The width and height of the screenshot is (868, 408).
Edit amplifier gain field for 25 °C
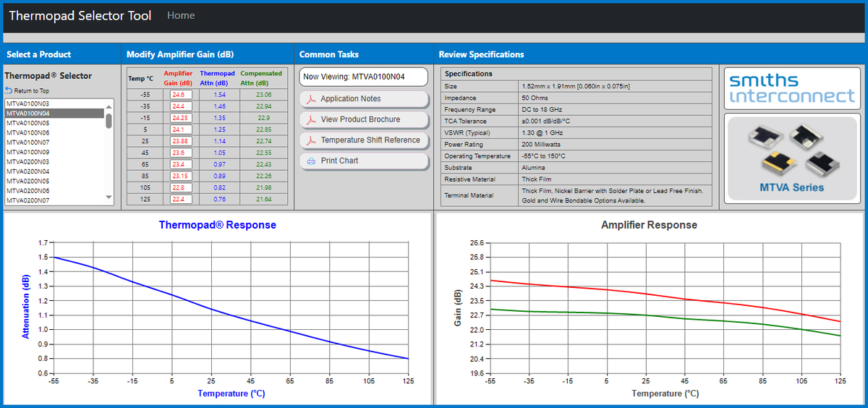pyautogui.click(x=179, y=141)
